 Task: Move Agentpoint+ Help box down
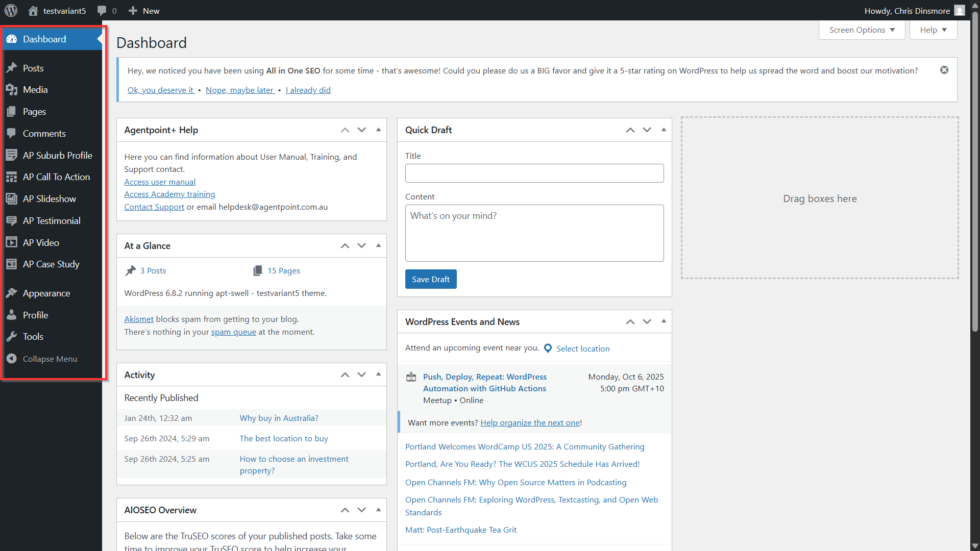362,130
